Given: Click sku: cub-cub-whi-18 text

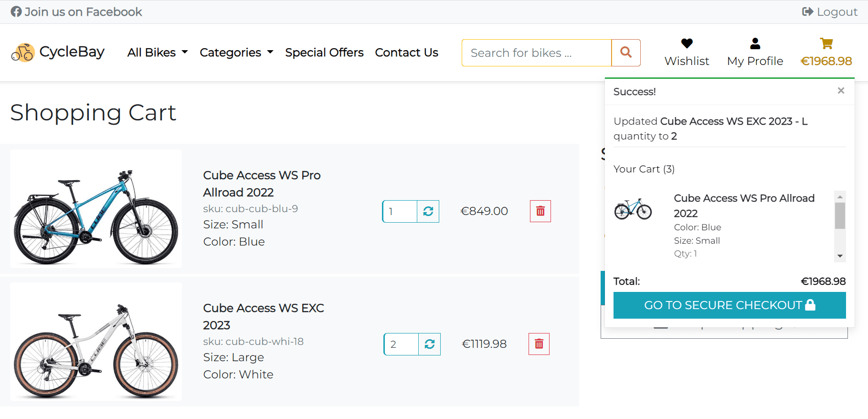Looking at the screenshot, I should point(253,341).
